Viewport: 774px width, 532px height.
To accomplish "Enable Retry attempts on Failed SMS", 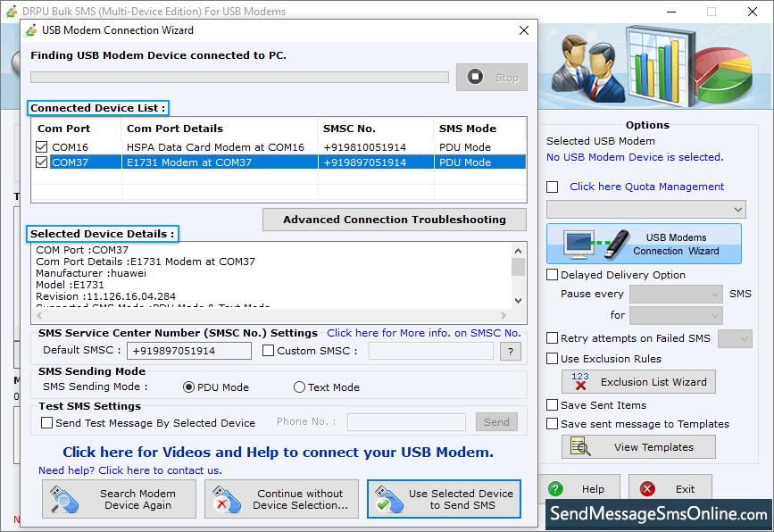I will 553,338.
